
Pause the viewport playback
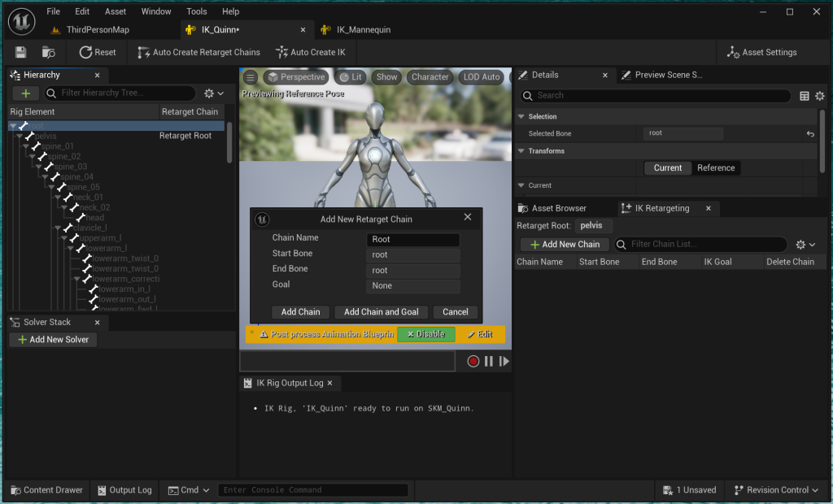(x=489, y=361)
